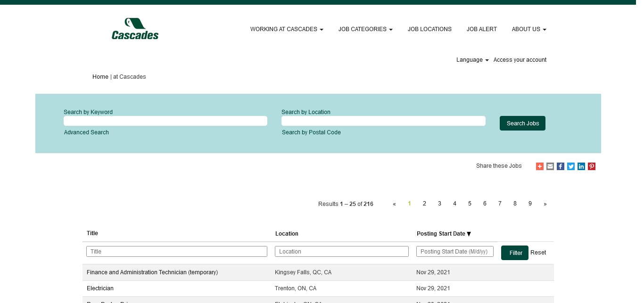The height and width of the screenshot is (303, 644).
Task: Share jobs via the email icon
Action: (550, 166)
